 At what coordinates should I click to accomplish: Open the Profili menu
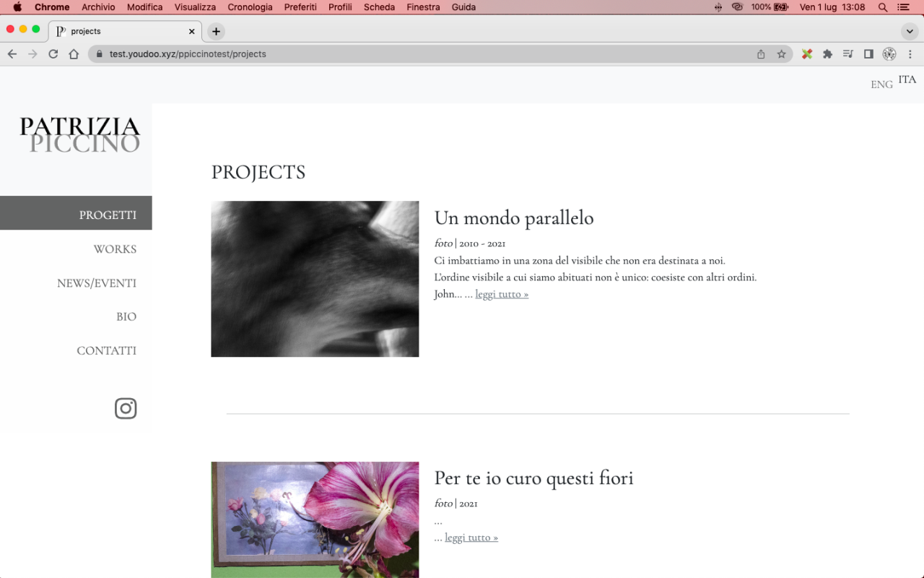coord(340,7)
